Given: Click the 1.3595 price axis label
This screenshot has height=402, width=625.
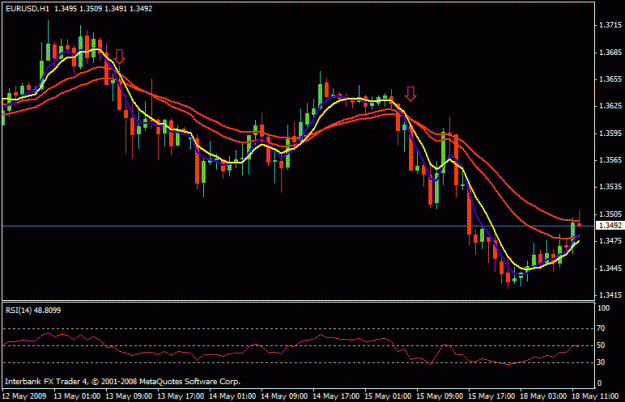Looking at the screenshot, I should pyautogui.click(x=610, y=133).
